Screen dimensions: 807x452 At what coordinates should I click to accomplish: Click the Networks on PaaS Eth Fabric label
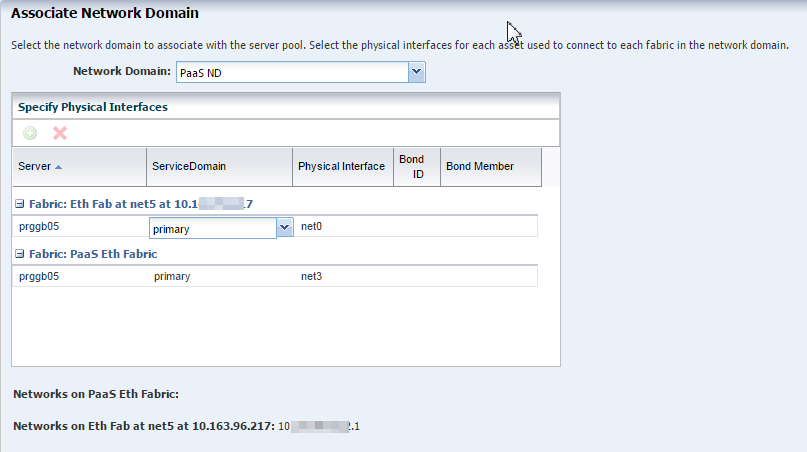(96, 394)
